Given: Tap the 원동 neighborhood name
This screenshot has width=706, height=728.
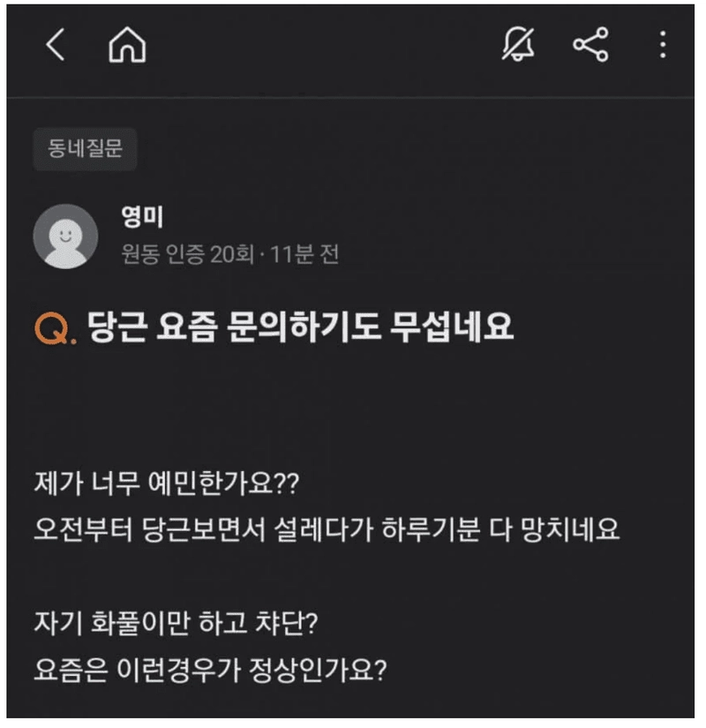Looking at the screenshot, I should 140,254.
